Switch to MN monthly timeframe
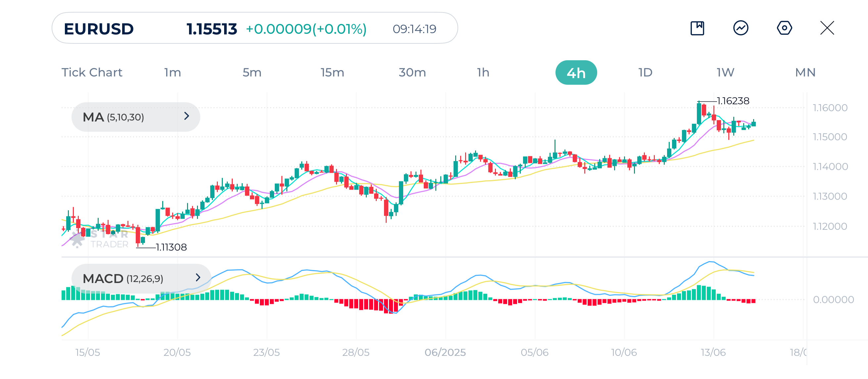Screen dimensions: 868x379 click(805, 72)
